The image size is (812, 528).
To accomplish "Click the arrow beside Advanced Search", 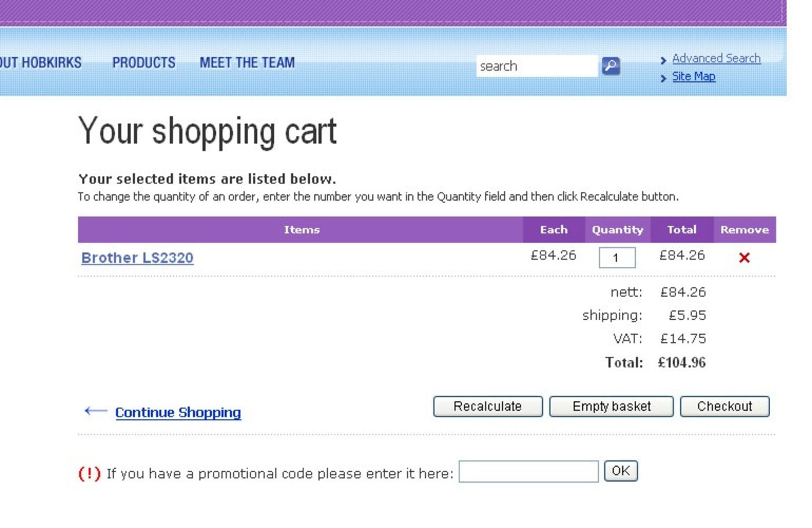I will pos(664,60).
